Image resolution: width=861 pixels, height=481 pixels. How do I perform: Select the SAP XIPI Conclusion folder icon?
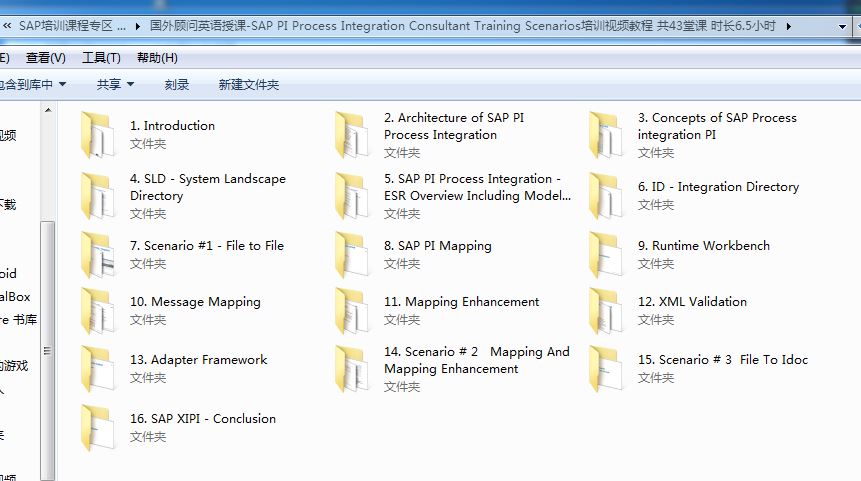tap(98, 428)
